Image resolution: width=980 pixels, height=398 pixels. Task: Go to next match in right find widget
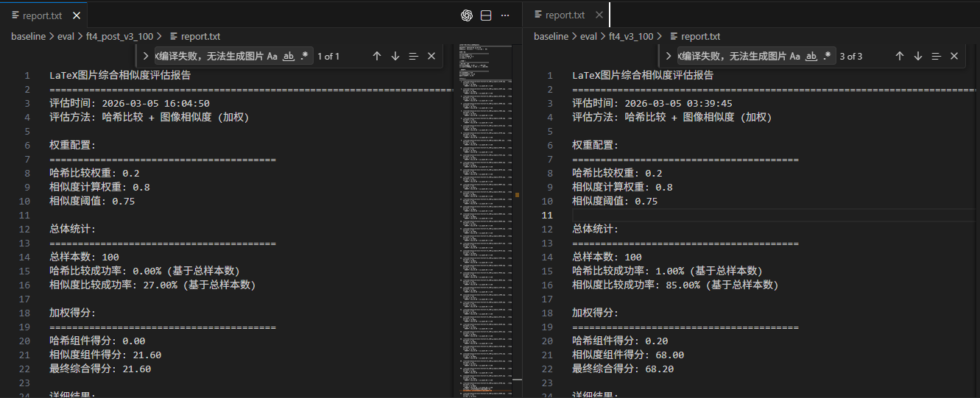[x=917, y=56]
